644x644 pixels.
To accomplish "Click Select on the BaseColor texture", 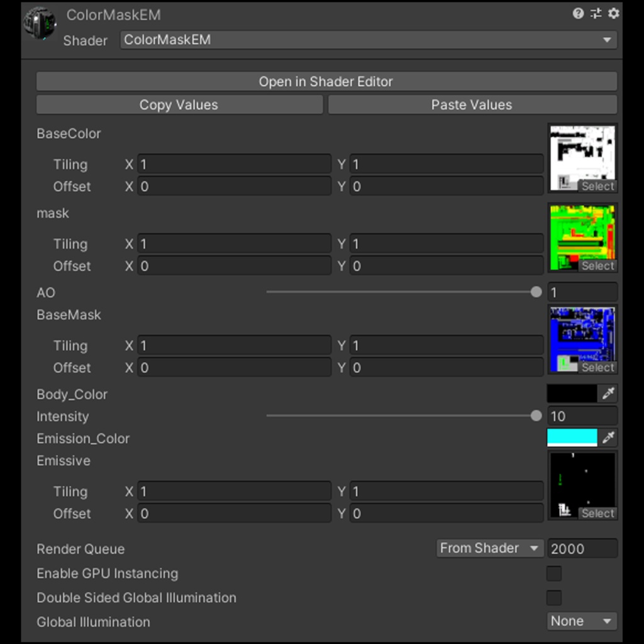I will click(x=597, y=186).
